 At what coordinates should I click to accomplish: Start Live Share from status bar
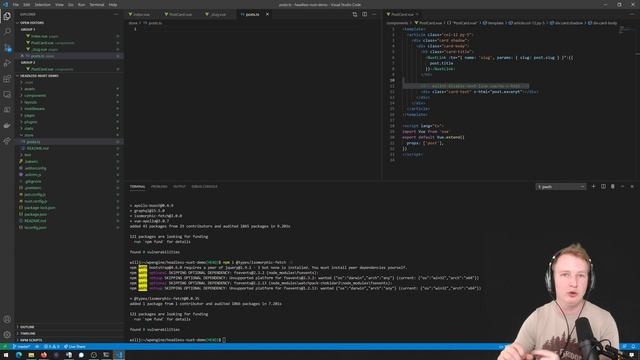(75, 347)
